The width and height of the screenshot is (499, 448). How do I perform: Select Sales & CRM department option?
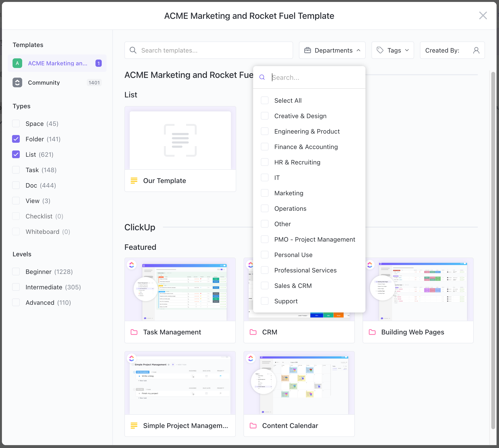coord(293,285)
